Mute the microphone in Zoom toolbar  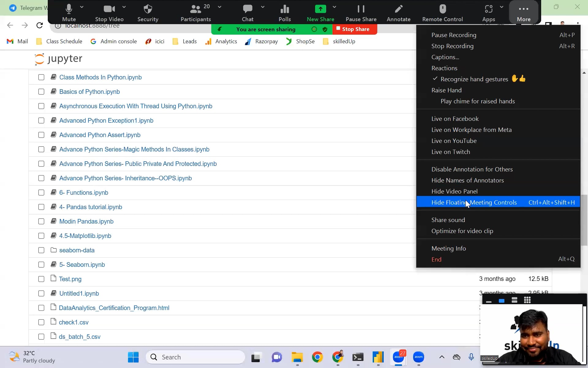click(69, 13)
